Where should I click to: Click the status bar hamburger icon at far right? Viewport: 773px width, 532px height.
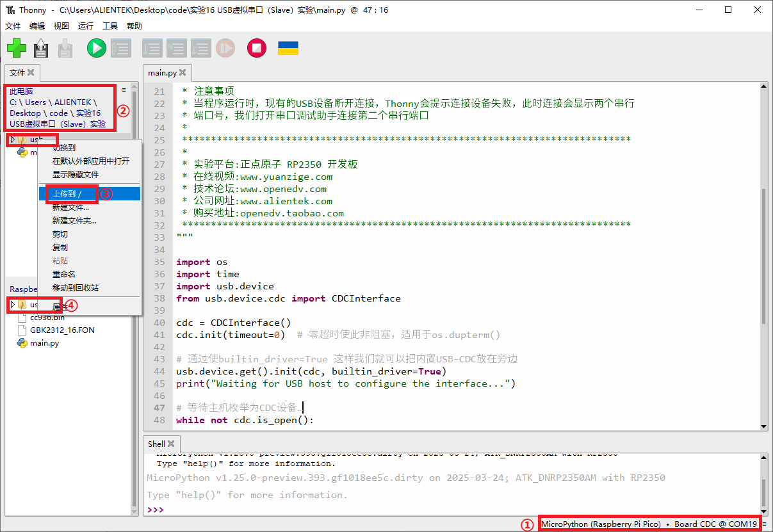[x=765, y=524]
